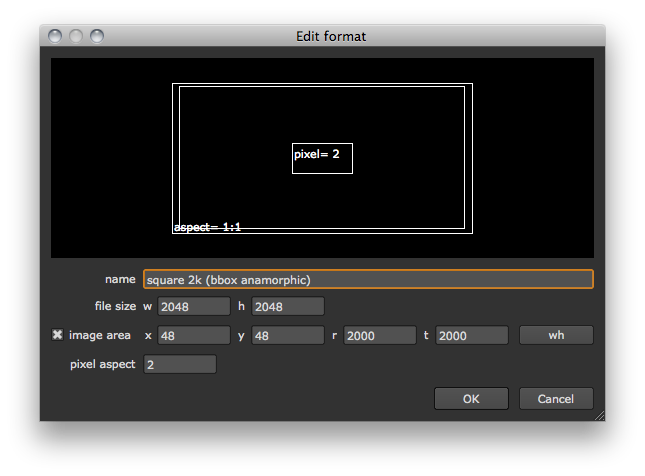The height and width of the screenshot is (476, 645).
Task: Click the window zoom button
Action: [x=97, y=36]
